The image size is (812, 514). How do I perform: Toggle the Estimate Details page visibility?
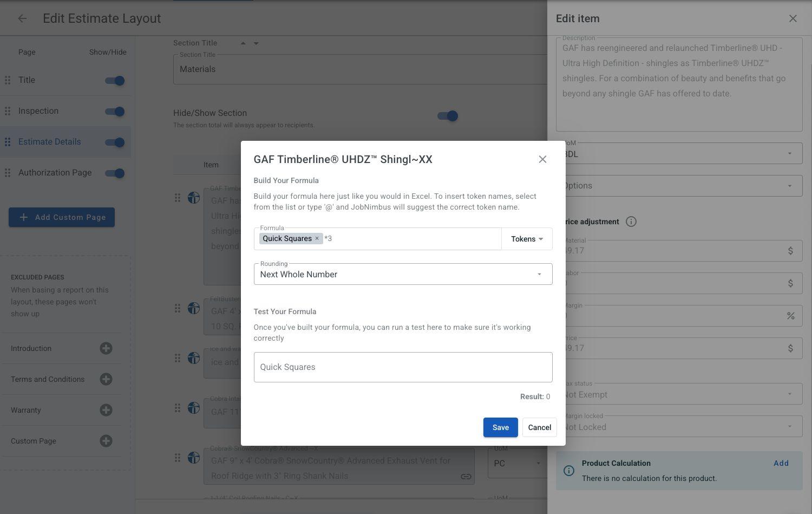pos(115,142)
